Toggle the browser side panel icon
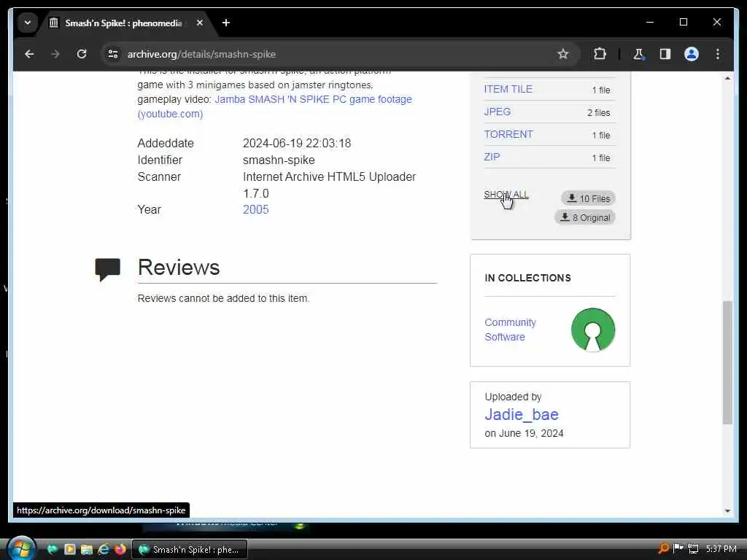 [665, 54]
